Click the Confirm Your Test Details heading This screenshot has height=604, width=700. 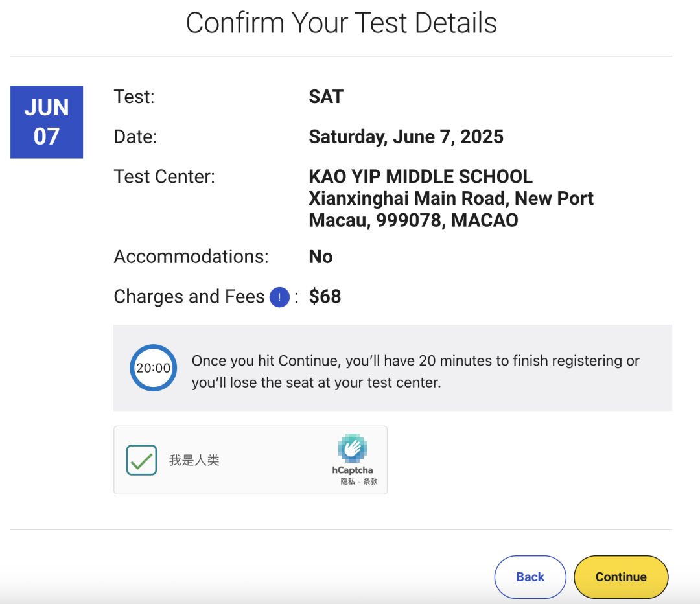click(x=341, y=23)
